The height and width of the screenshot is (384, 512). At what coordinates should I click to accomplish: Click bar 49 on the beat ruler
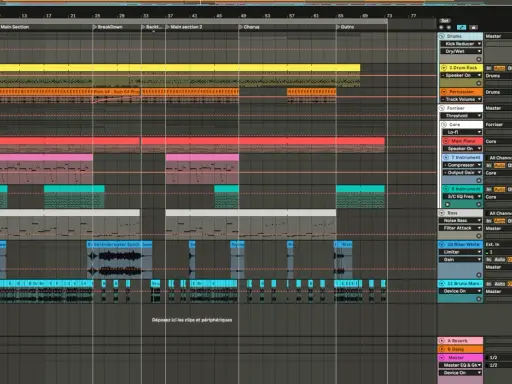(243, 16)
